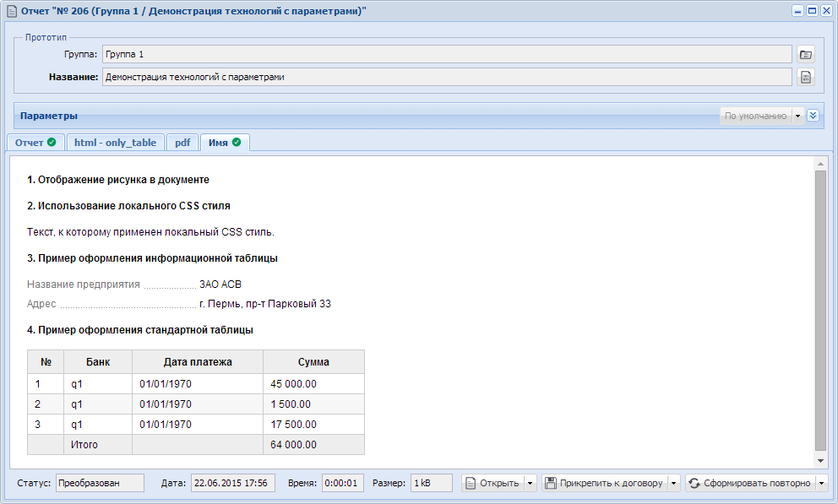Open the pdf tab
This screenshot has height=504, width=838.
[x=182, y=143]
